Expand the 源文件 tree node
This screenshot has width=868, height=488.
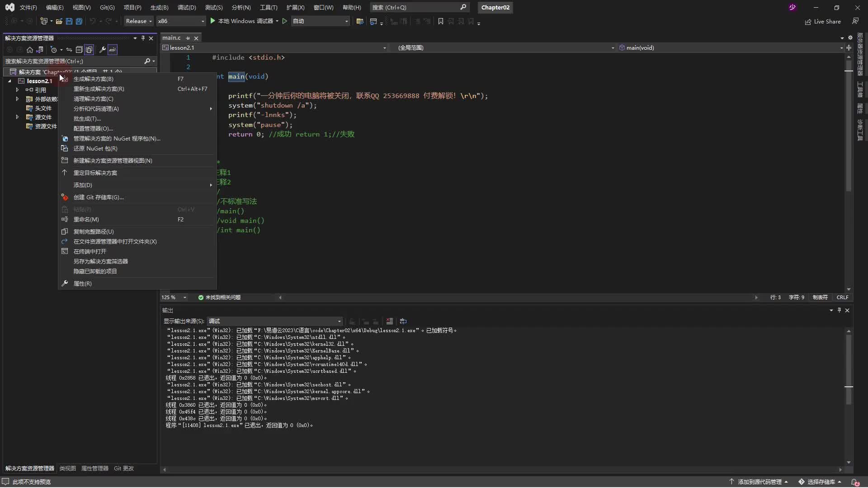coord(17,117)
